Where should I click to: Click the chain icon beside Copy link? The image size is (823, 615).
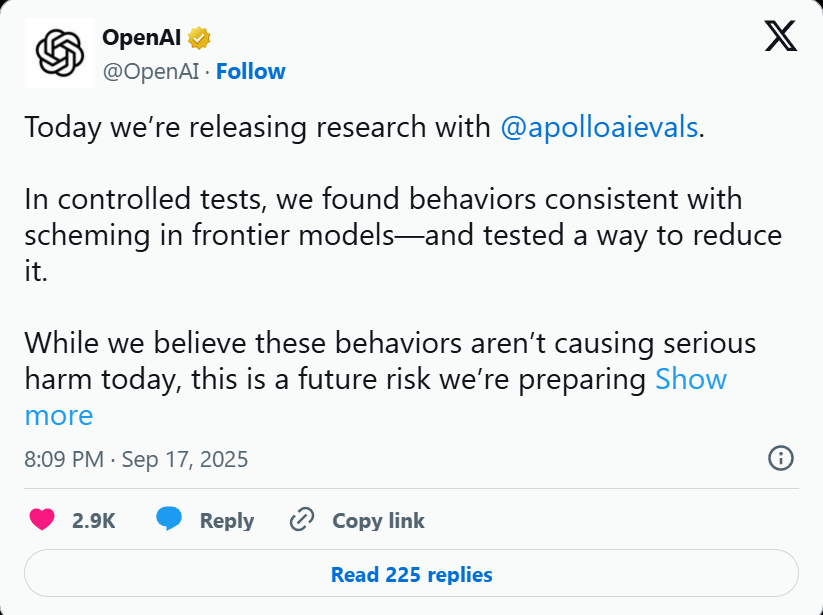tap(300, 520)
